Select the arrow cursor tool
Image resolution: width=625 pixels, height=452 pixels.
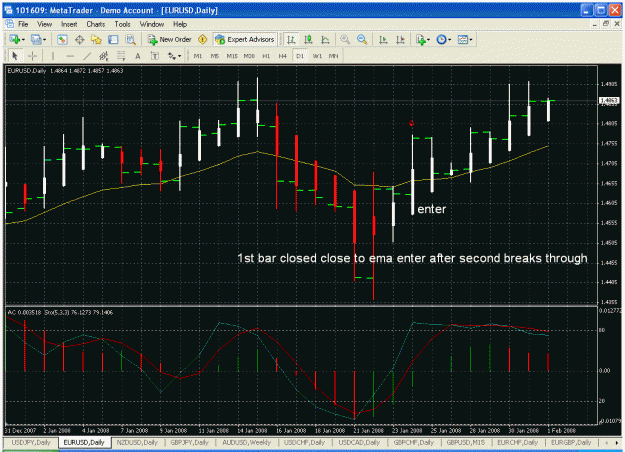tap(15, 56)
